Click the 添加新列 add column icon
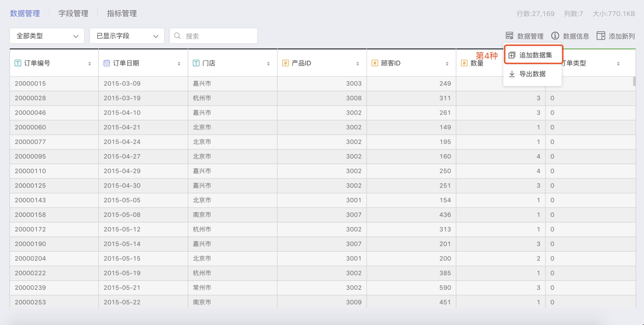The width and height of the screenshot is (644, 325). (601, 36)
